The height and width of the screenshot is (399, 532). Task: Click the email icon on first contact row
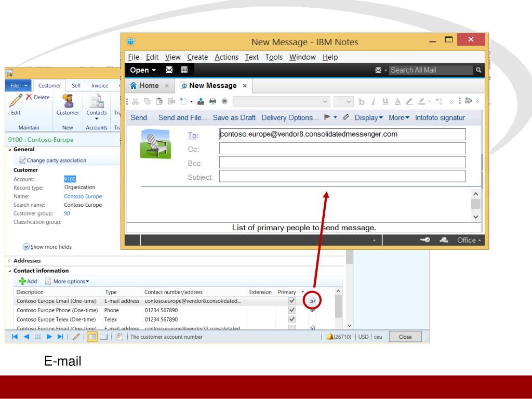coord(312,301)
